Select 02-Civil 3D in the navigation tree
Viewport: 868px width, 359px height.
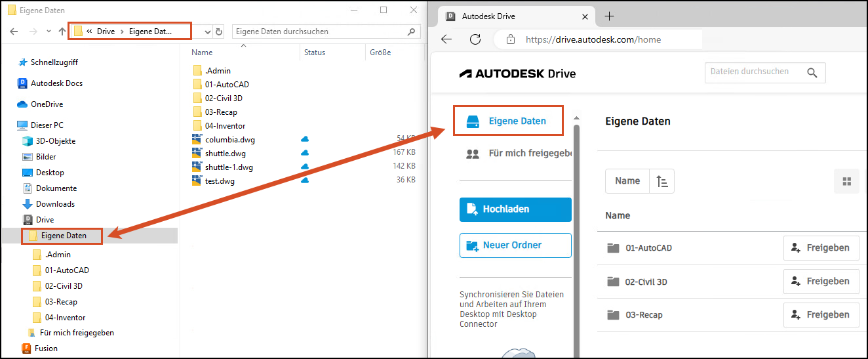pos(58,286)
